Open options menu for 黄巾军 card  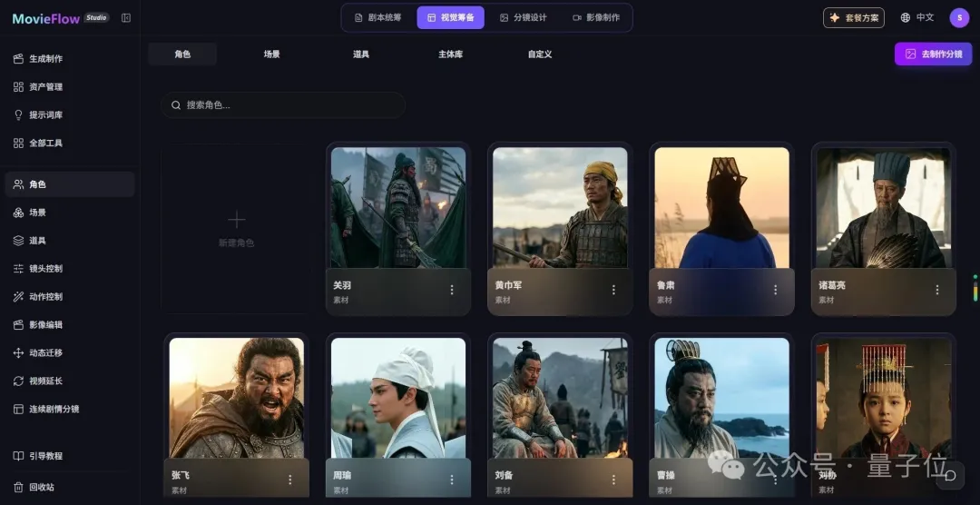(x=613, y=290)
